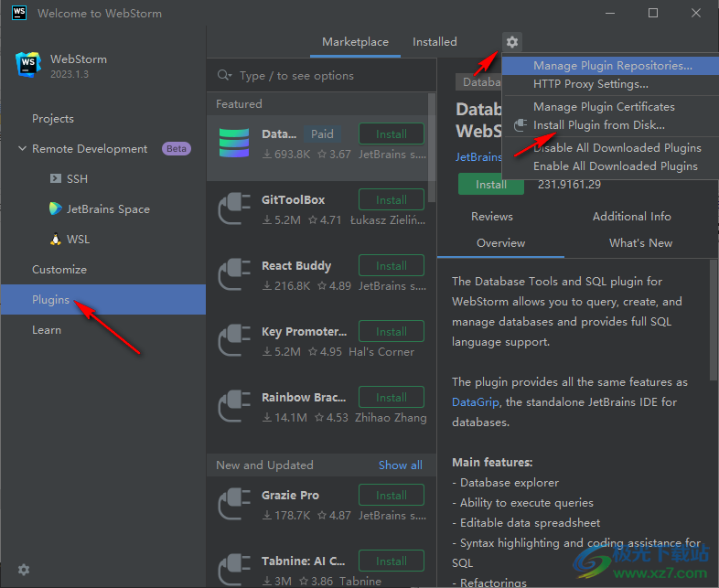Install the Key Promoter plugin
The width and height of the screenshot is (719, 588).
click(392, 331)
